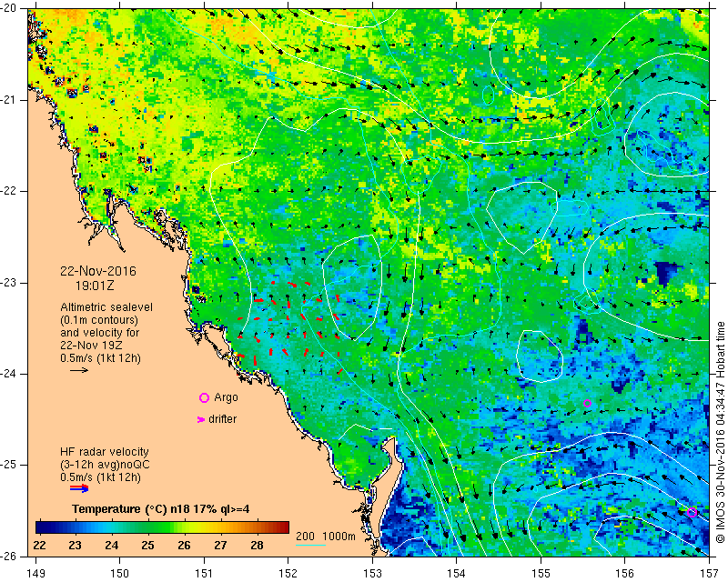Viewport: 728px width, 582px height.
Task: Click the red-blue HF radar velocity arrow
Action: tap(79, 488)
